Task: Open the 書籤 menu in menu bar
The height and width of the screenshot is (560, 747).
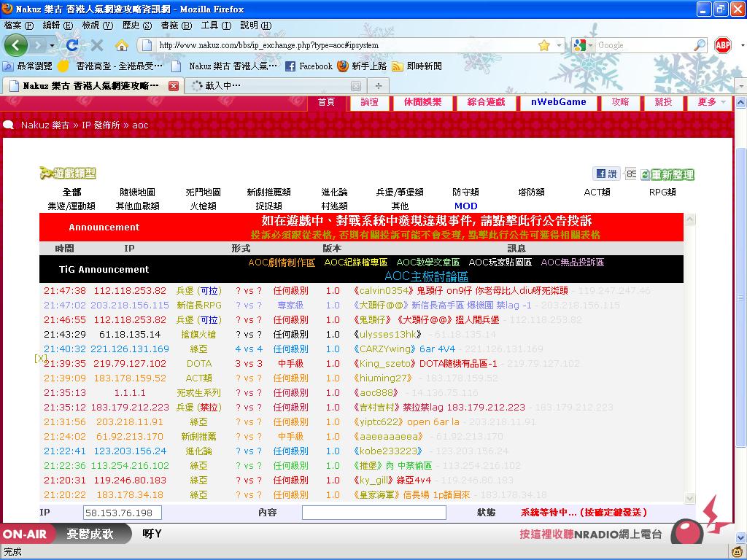Action: 175,25
